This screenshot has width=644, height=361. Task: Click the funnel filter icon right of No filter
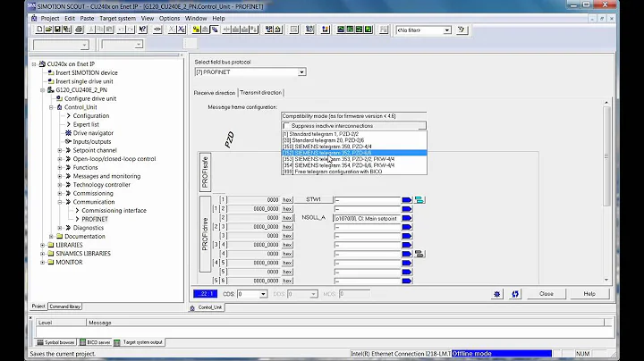click(462, 29)
